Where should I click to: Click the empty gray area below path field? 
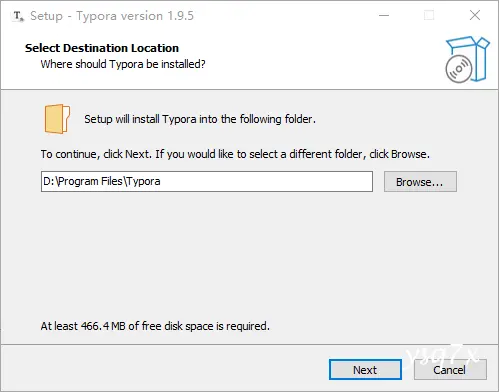pyautogui.click(x=248, y=253)
